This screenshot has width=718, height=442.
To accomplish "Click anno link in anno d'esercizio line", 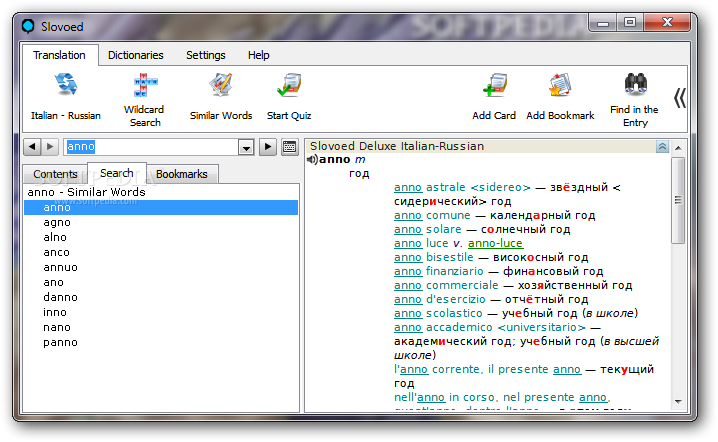I will (408, 300).
